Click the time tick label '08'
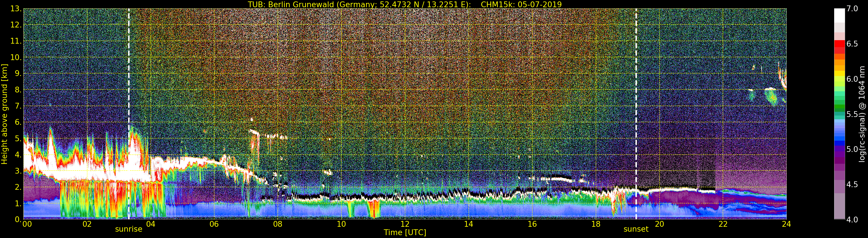868x238 pixels. click(x=278, y=224)
